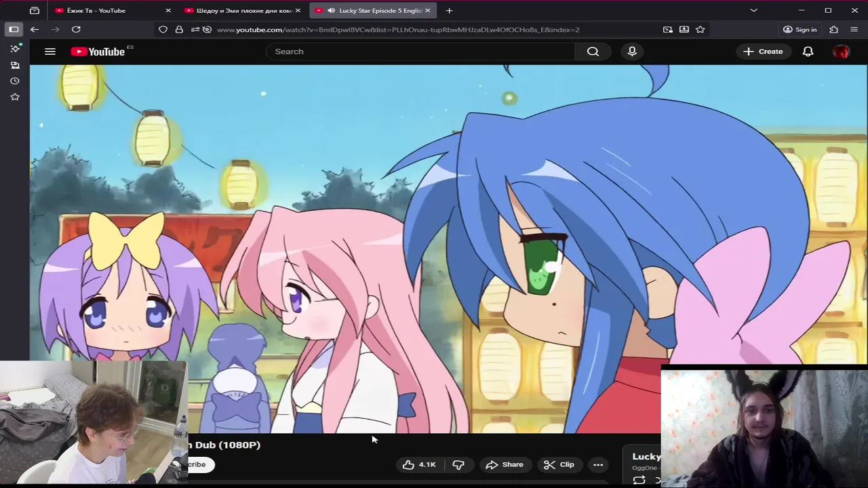Click the Lucky Star video player
The width and height of the screenshot is (868, 488).
(448, 249)
